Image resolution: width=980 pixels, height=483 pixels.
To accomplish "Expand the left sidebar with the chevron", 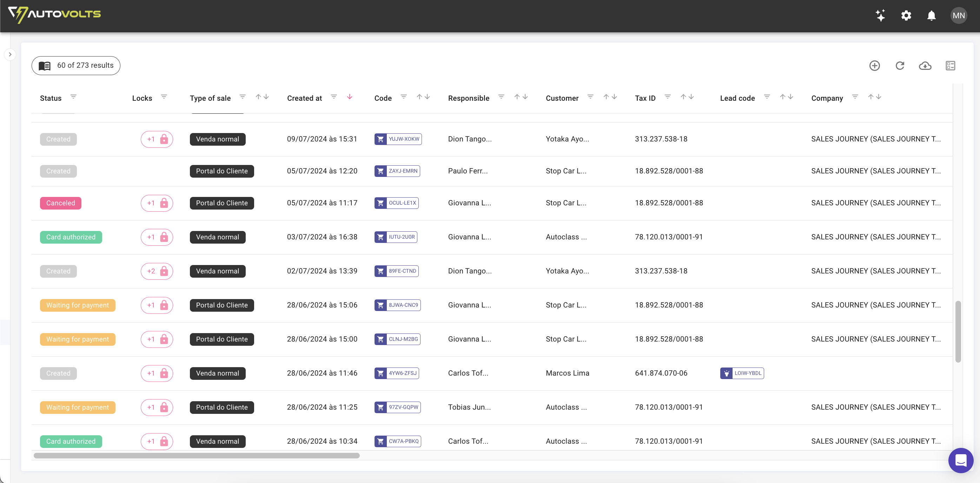I will pos(9,54).
